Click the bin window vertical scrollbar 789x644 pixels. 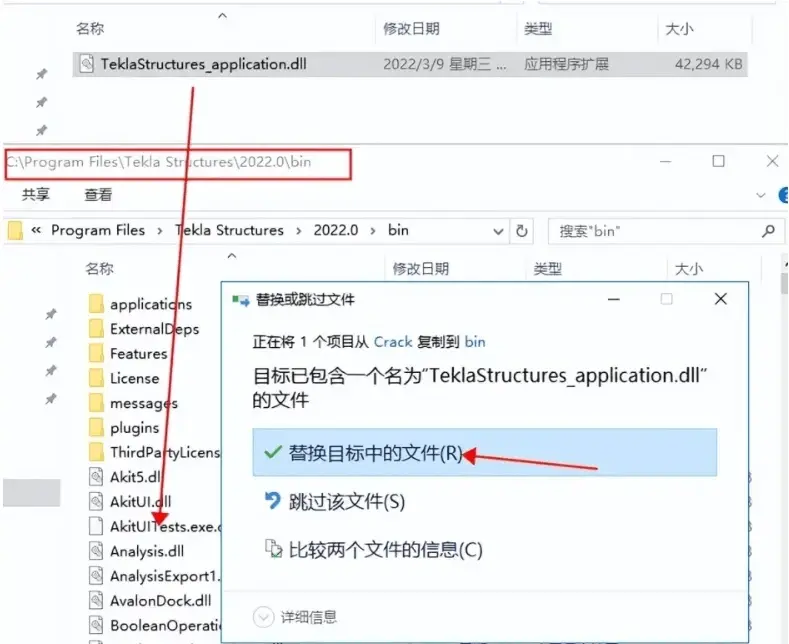coord(784,283)
